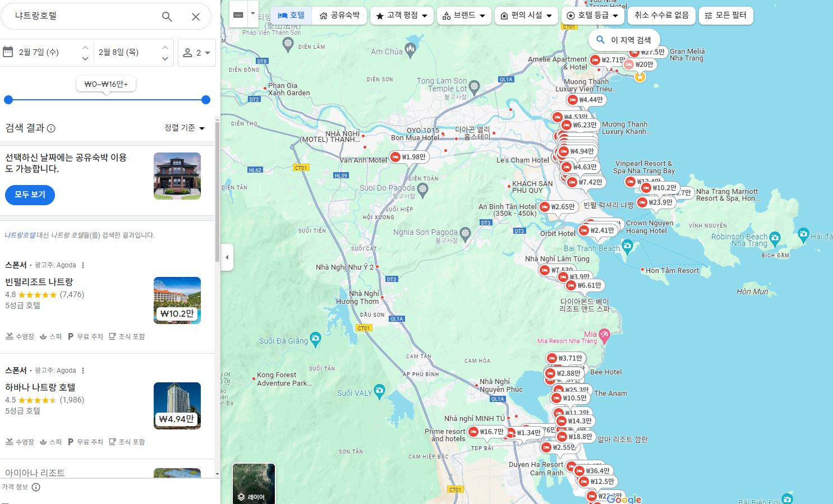Screen dimensions: 833x504
Task: Increase check-in date with up arrow
Action: coord(85,47)
